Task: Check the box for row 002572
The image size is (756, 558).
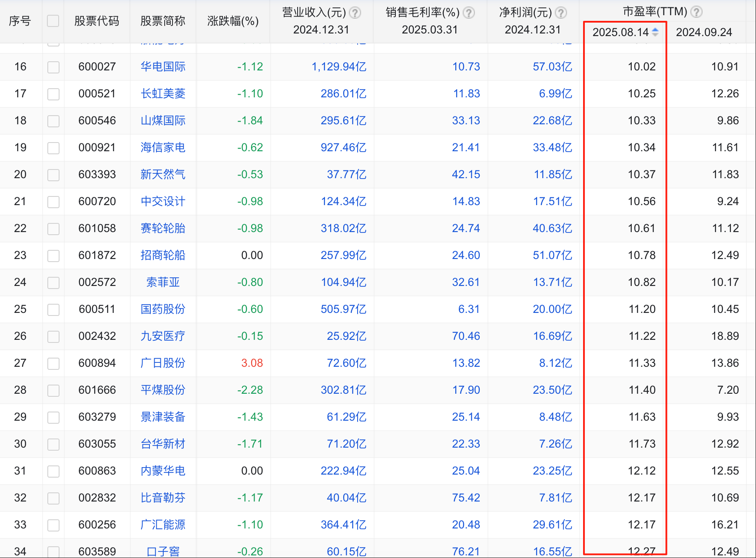Action: pyautogui.click(x=53, y=282)
